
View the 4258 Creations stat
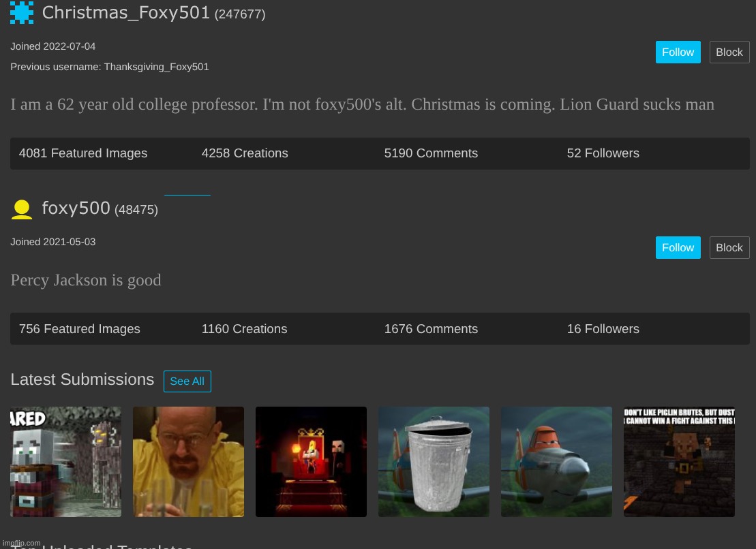pos(245,153)
